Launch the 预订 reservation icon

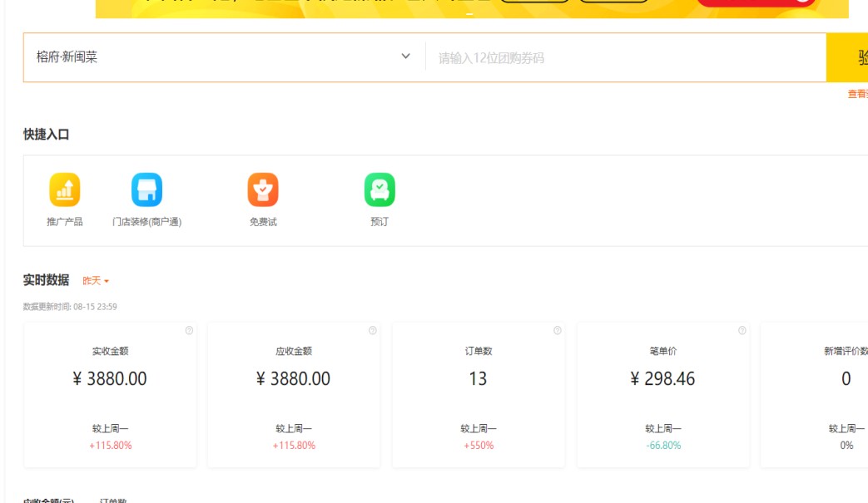click(x=379, y=190)
